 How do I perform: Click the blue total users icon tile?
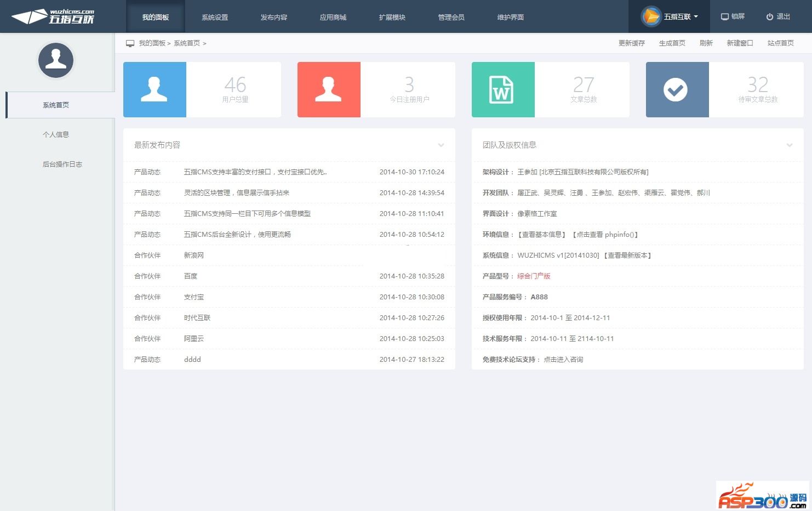(x=155, y=89)
